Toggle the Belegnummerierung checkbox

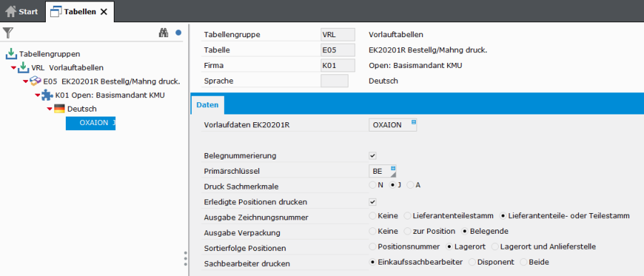pos(373,156)
